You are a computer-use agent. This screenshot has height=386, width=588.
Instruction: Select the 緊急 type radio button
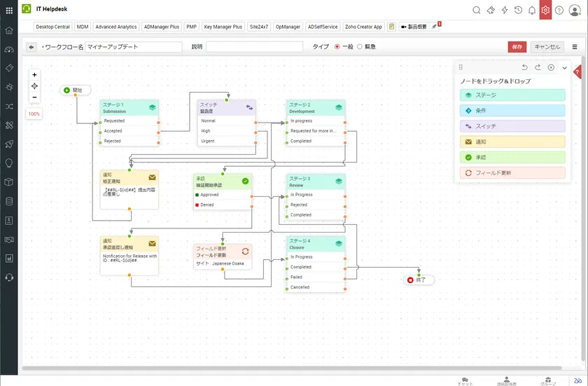tap(360, 47)
